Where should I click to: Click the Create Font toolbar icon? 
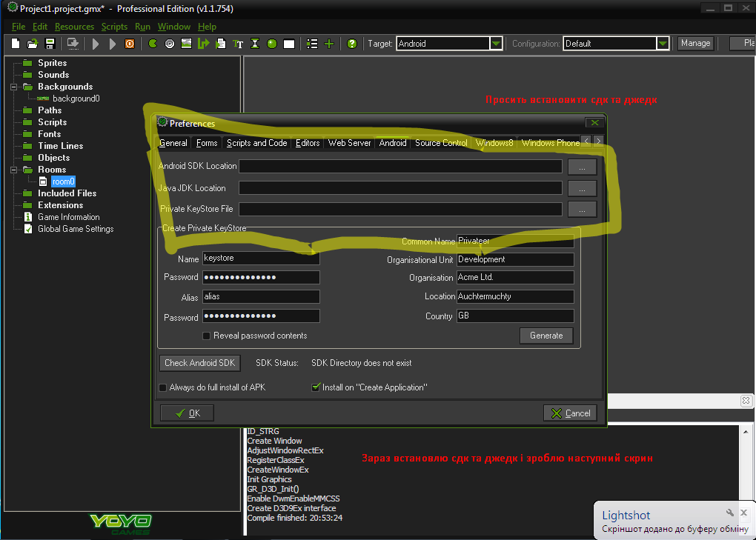click(238, 44)
